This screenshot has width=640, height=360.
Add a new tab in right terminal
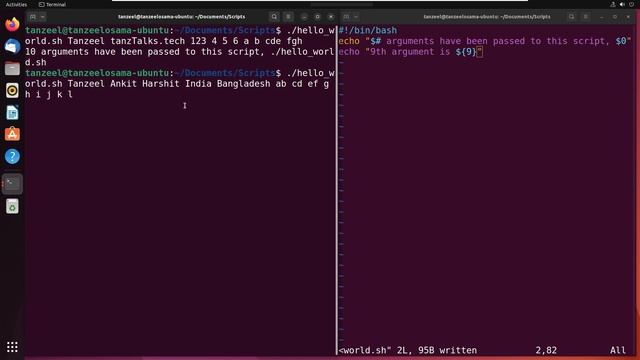pyautogui.click(x=346, y=17)
